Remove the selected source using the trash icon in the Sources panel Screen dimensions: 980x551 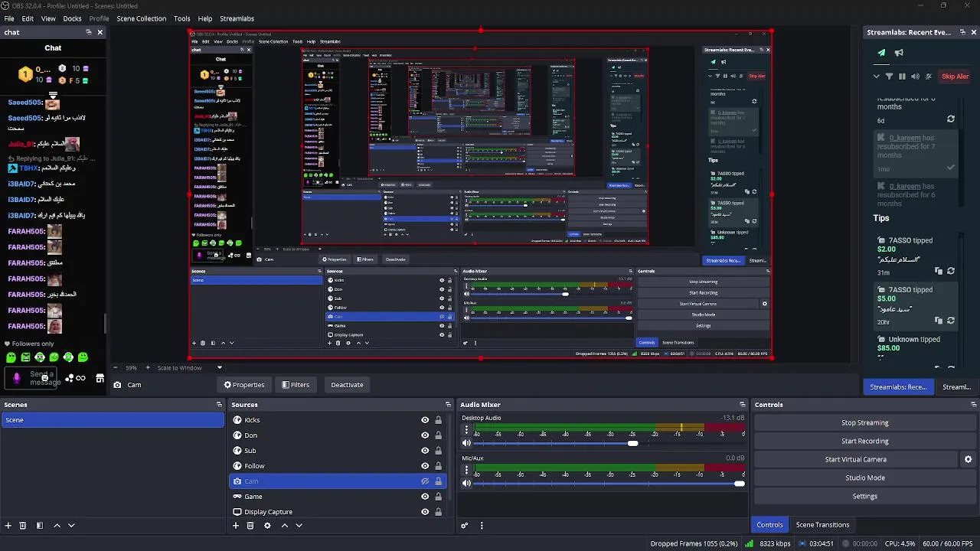(x=250, y=526)
